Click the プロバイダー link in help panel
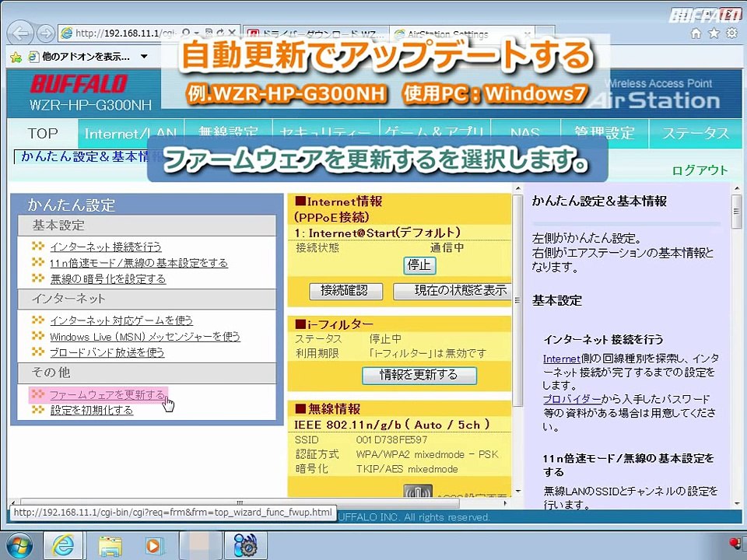The image size is (747, 560). click(x=572, y=399)
